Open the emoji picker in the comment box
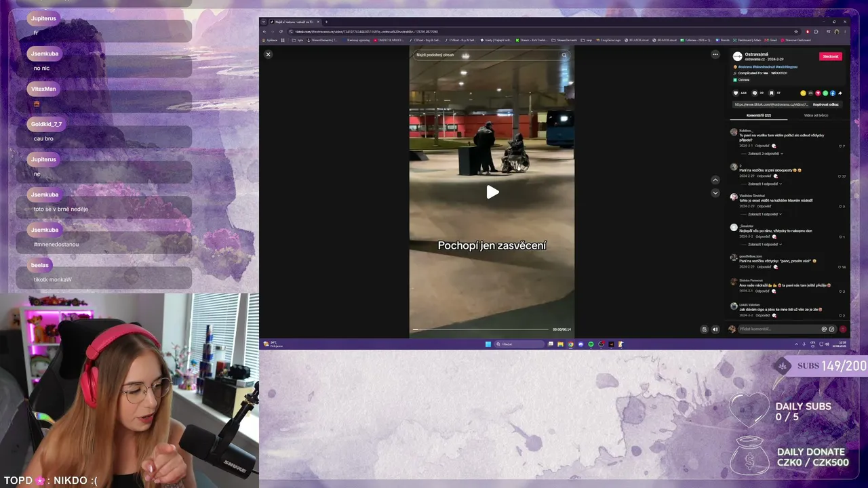The width and height of the screenshot is (868, 488). 831,329
